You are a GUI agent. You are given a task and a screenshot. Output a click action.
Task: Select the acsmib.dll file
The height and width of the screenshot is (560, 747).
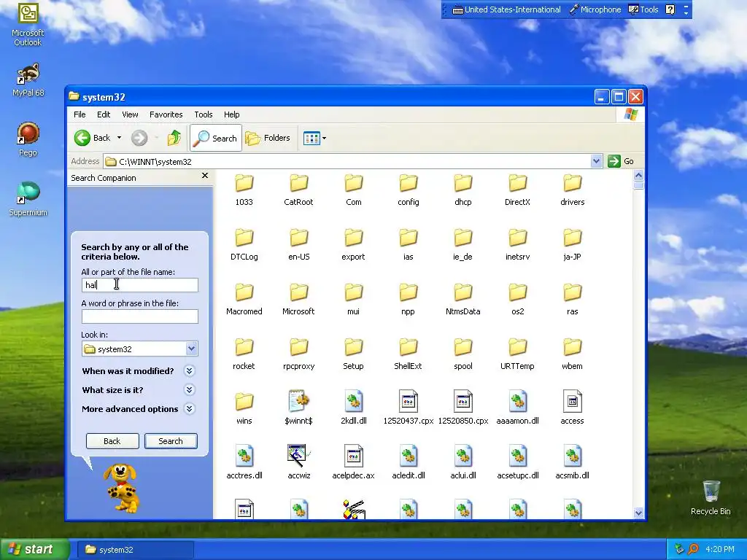pos(572,462)
